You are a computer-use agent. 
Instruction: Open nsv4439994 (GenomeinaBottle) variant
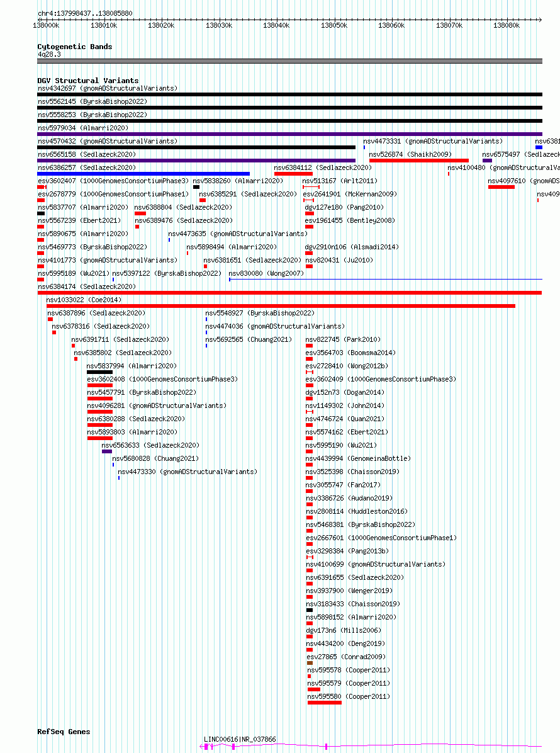pos(359,458)
